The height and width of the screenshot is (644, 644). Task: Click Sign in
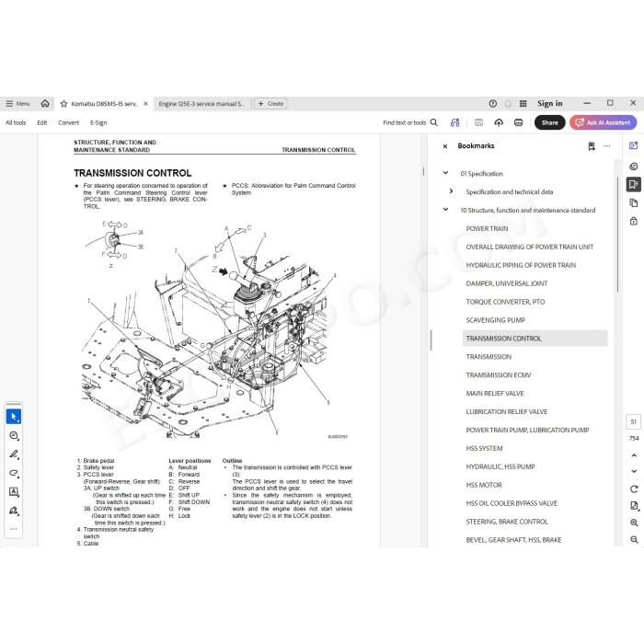tap(549, 103)
